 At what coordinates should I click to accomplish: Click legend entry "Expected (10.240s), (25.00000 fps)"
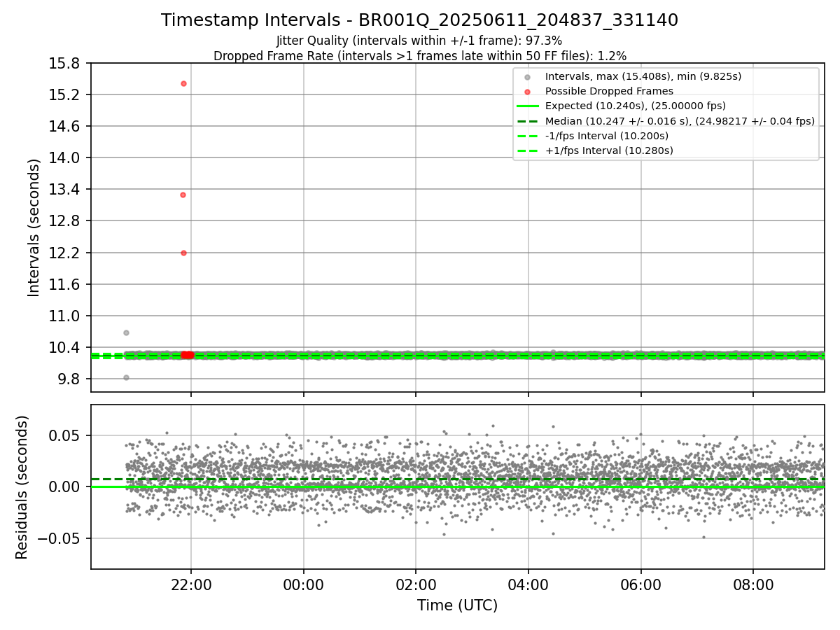[636, 106]
